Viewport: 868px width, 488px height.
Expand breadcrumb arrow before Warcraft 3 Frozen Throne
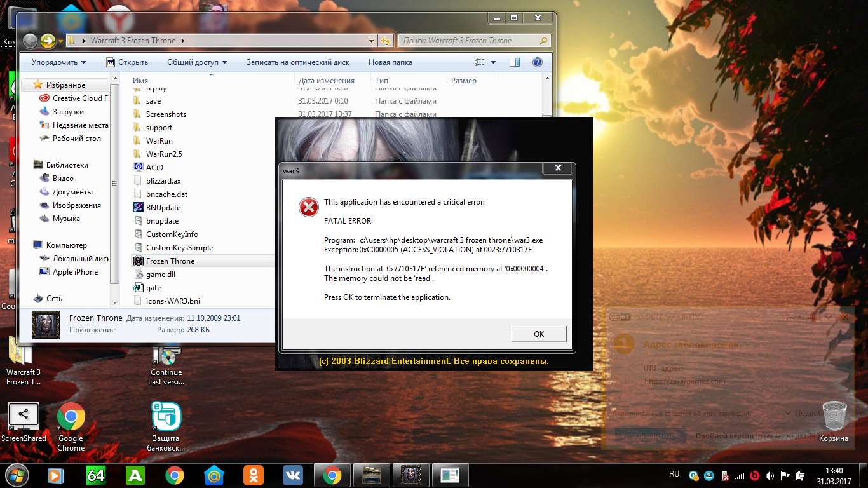point(85,41)
